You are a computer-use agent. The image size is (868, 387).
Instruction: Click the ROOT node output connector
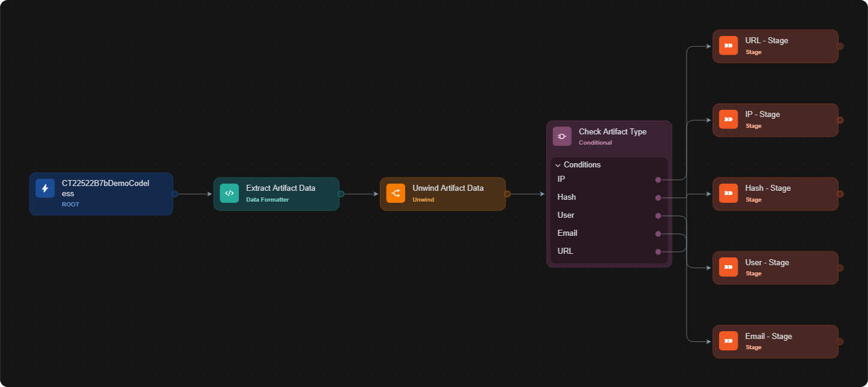pos(174,194)
